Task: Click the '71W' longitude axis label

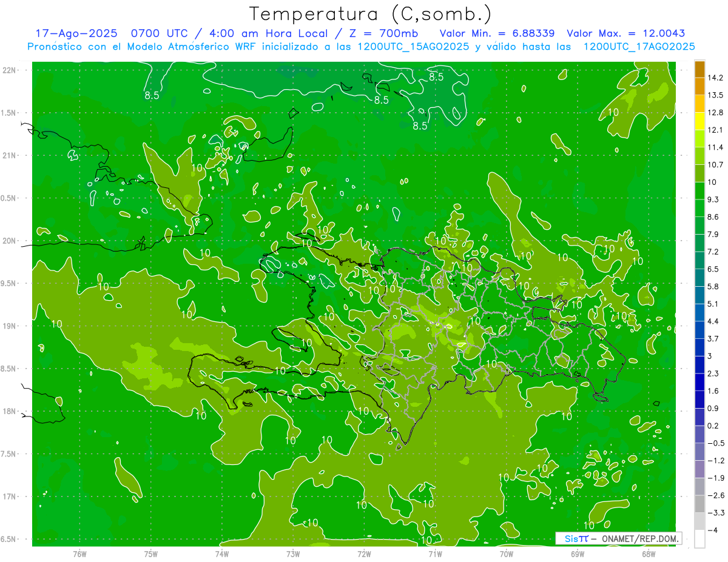Action: pos(435,554)
